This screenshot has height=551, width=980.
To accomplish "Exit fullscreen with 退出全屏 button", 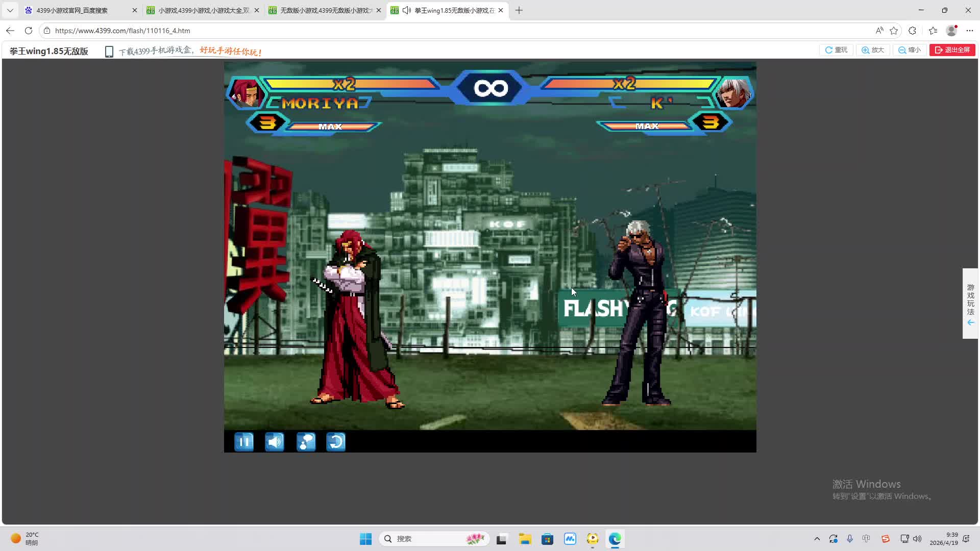I will click(x=952, y=50).
